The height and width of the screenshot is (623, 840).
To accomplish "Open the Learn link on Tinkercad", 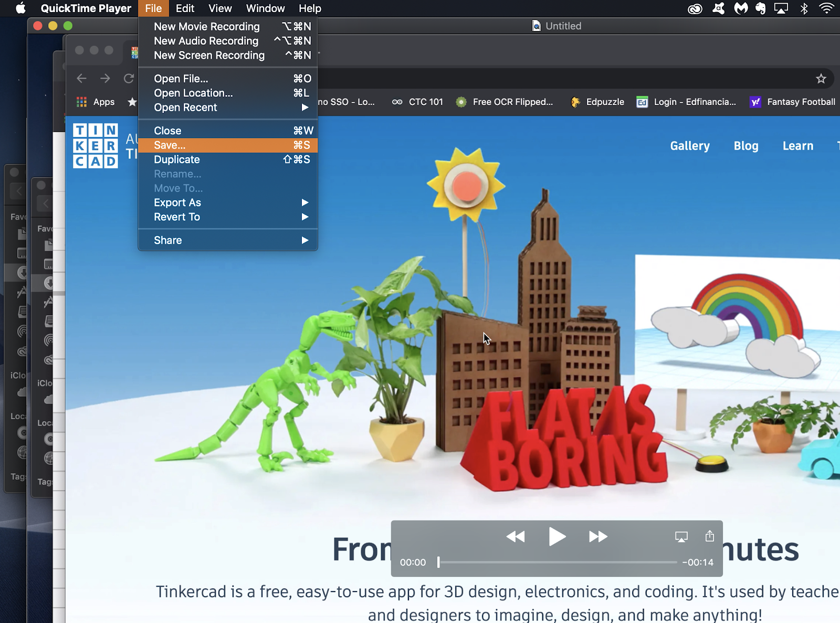I will pos(798,146).
